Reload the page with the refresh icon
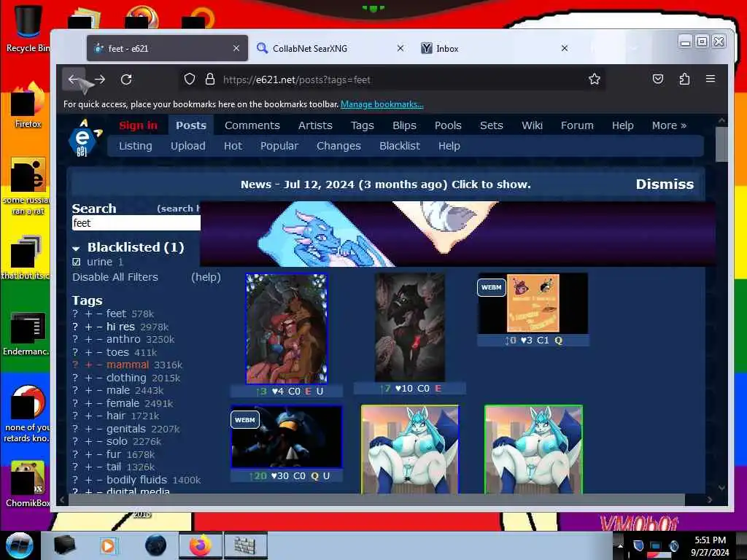 (126, 79)
